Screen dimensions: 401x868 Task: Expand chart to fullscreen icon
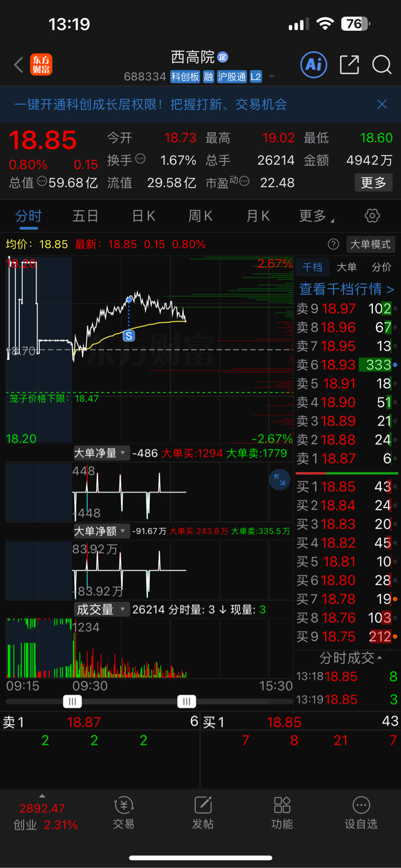tap(279, 480)
